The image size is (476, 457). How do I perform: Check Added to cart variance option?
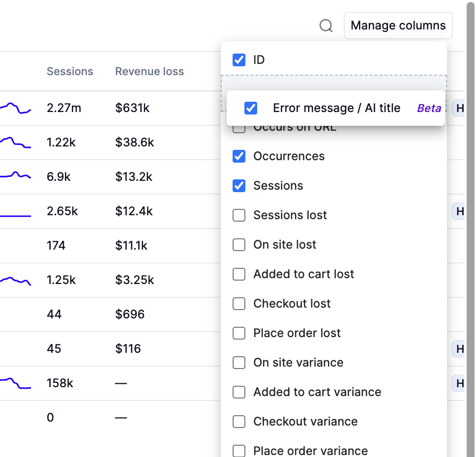239,392
